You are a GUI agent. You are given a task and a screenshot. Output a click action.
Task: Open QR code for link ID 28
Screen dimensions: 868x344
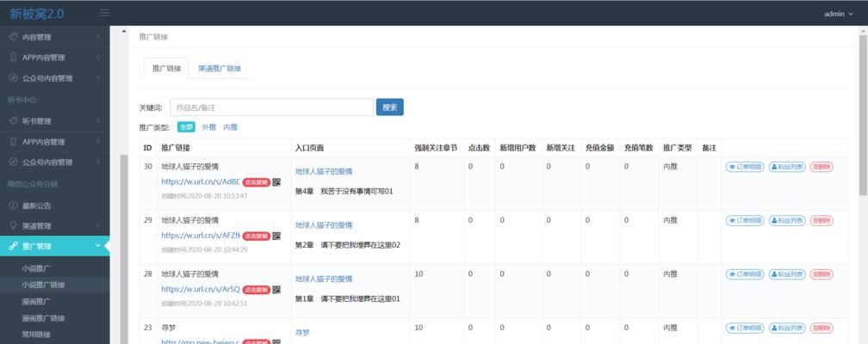tap(276, 289)
